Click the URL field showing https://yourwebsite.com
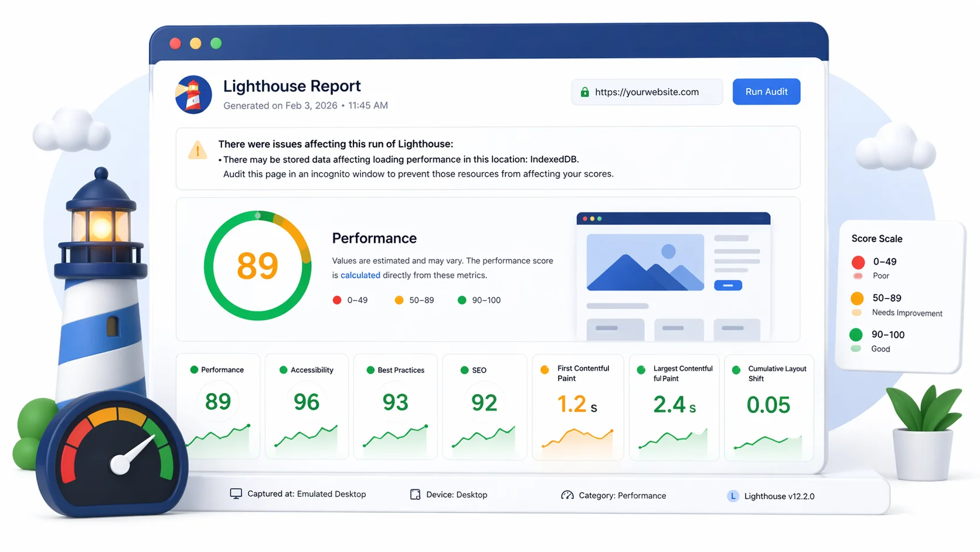 (x=646, y=92)
